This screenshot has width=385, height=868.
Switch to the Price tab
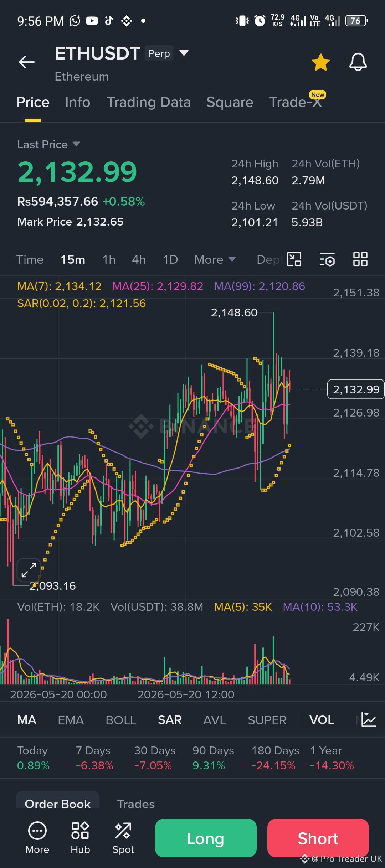click(x=33, y=102)
